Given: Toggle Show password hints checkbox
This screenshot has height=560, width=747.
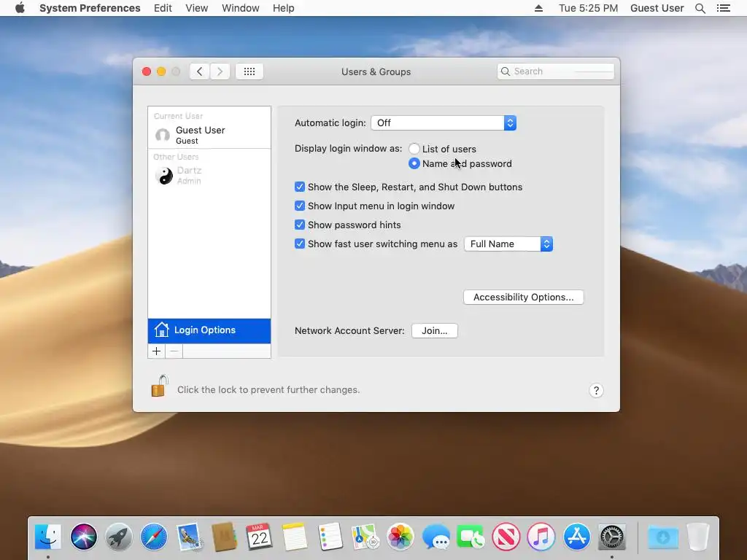Looking at the screenshot, I should click(x=300, y=225).
